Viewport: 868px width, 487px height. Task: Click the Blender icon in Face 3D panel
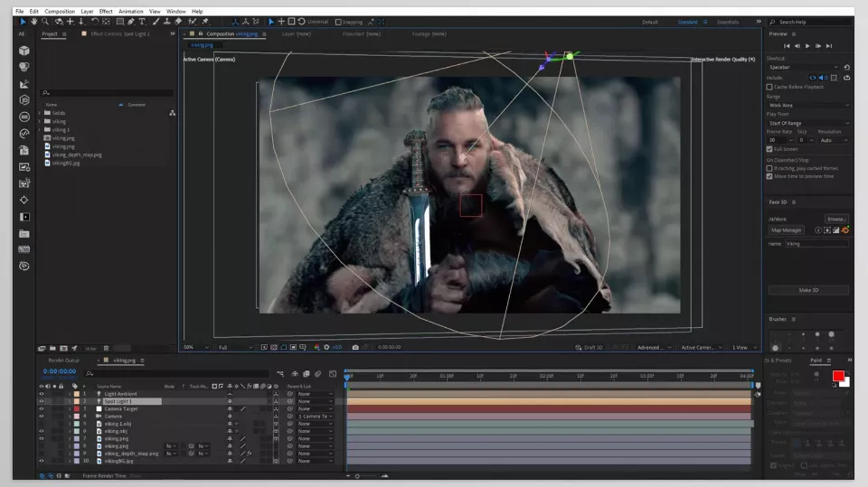click(x=845, y=229)
